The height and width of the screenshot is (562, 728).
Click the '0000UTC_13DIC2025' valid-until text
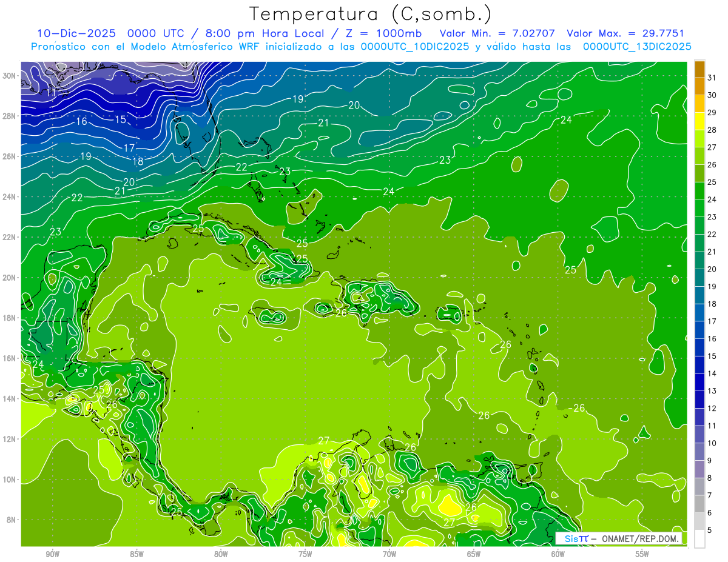[x=637, y=47]
